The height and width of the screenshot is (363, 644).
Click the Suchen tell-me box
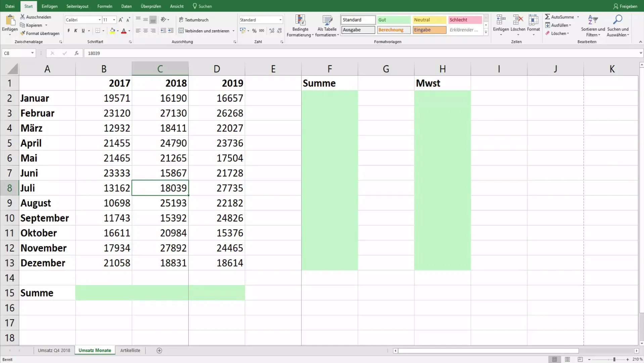coord(202,6)
